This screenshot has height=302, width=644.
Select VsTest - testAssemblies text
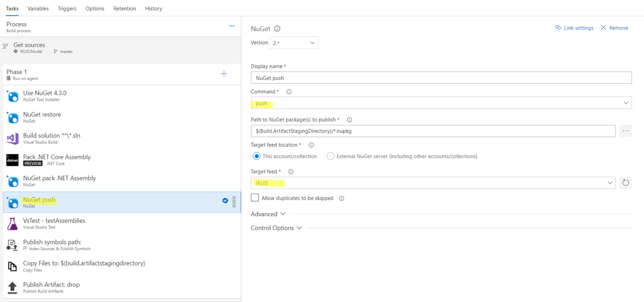click(x=54, y=221)
